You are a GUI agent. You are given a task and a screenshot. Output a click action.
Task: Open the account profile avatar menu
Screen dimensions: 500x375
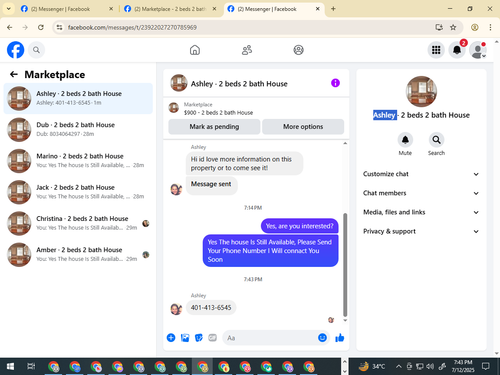478,50
